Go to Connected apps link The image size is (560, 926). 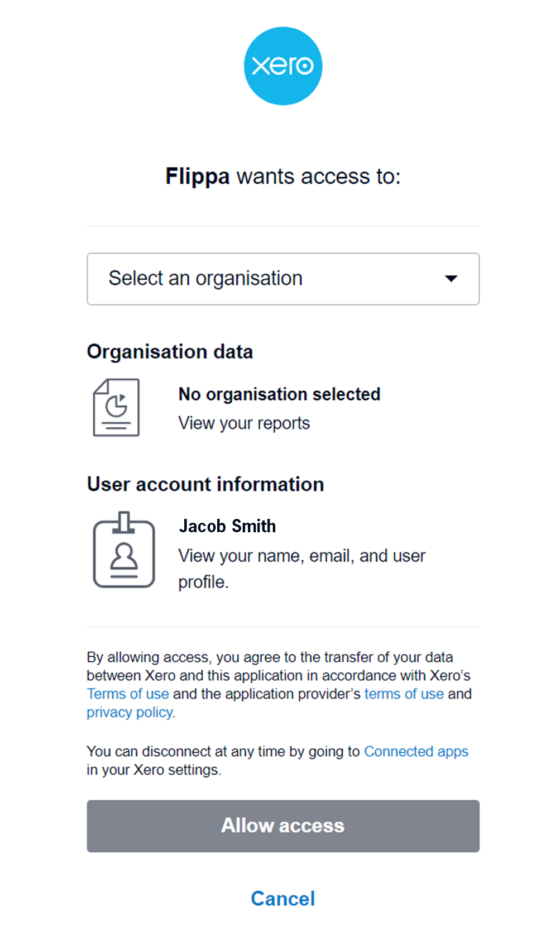coord(417,751)
